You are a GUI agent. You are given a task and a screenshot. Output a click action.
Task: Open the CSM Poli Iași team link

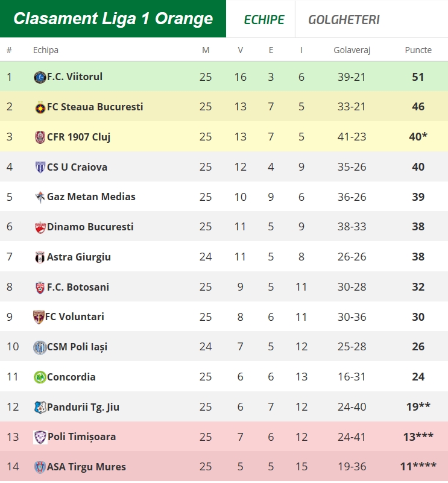point(77,347)
